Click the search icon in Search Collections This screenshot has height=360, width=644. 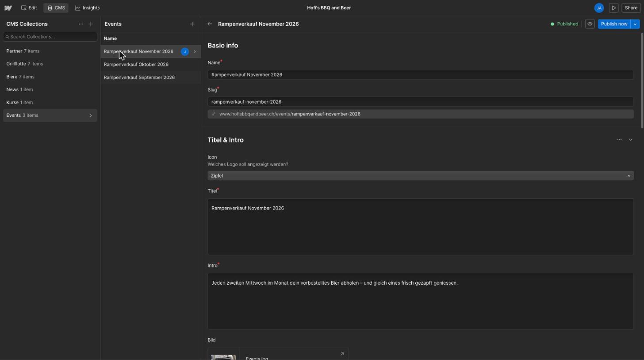pos(7,37)
